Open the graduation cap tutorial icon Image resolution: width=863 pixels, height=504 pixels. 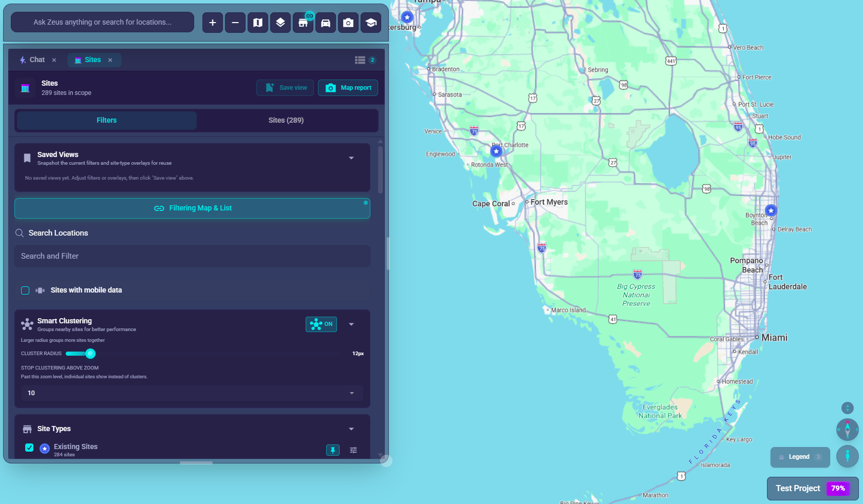pos(371,23)
